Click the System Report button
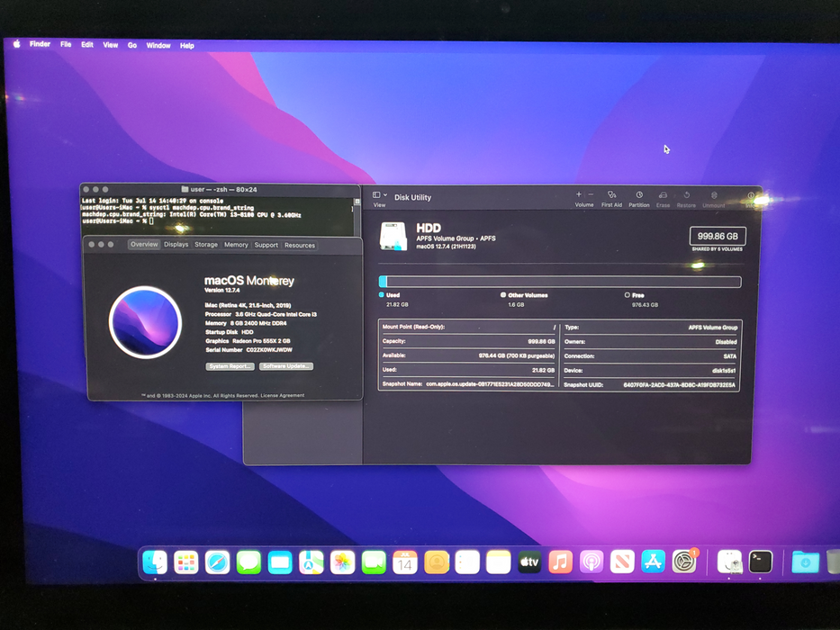Image resolution: width=840 pixels, height=630 pixels. 230,366
